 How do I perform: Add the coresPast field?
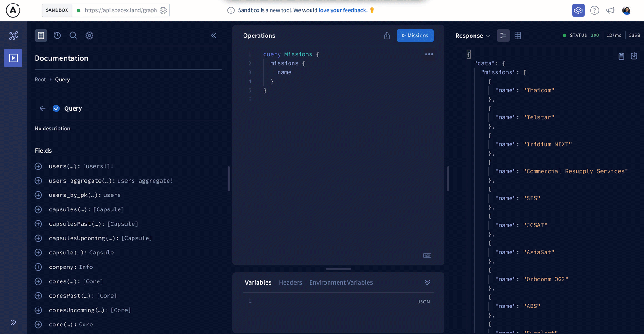point(38,296)
